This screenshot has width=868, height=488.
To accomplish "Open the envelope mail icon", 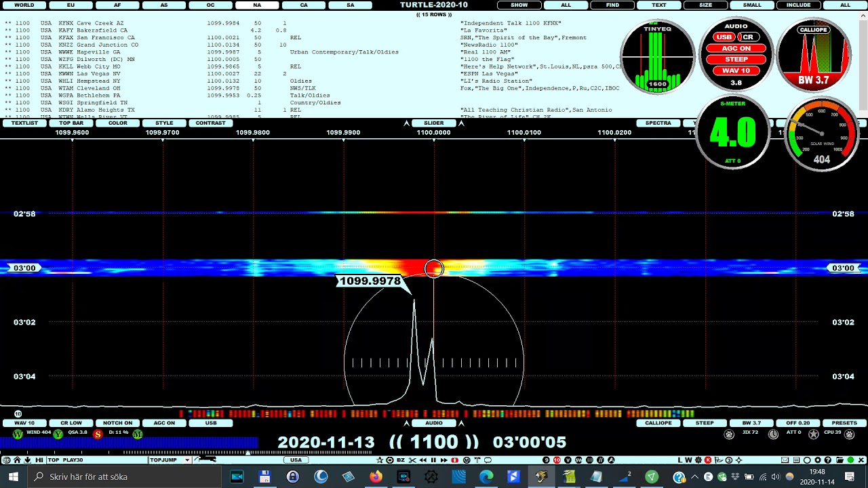I will [x=785, y=460].
